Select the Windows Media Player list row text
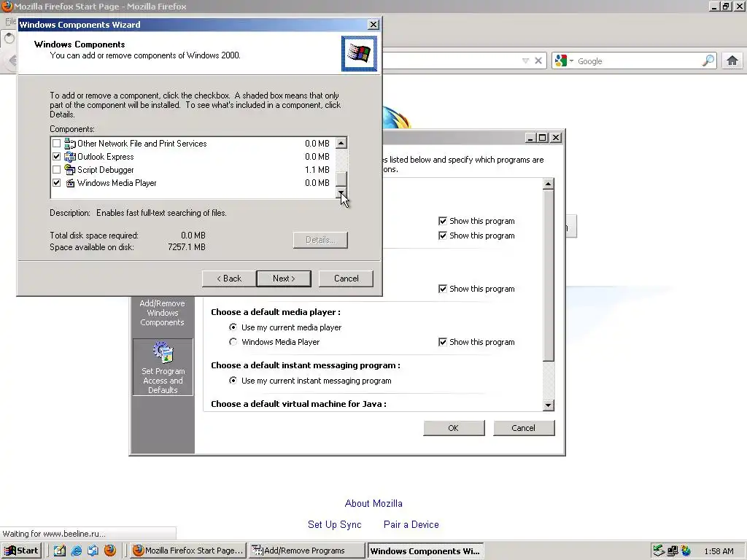The height and width of the screenshot is (560, 747). pos(117,183)
